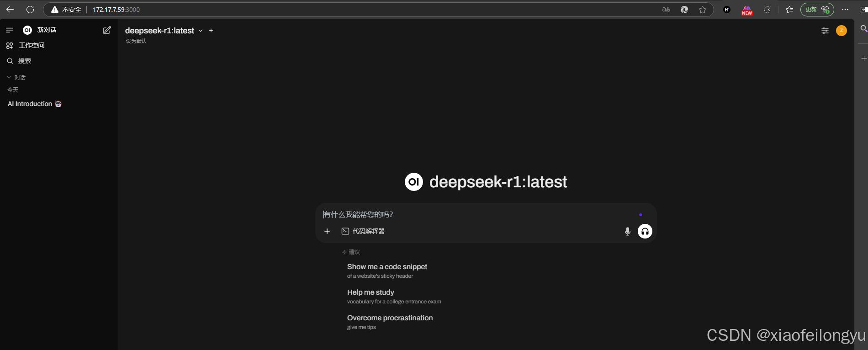Screen dimensions: 868x350
Task: Start a voice call with the headphone button
Action: tap(645, 231)
